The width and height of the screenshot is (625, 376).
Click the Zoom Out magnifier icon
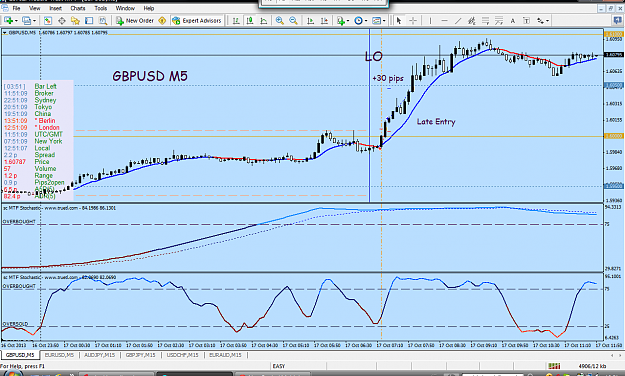(293, 20)
